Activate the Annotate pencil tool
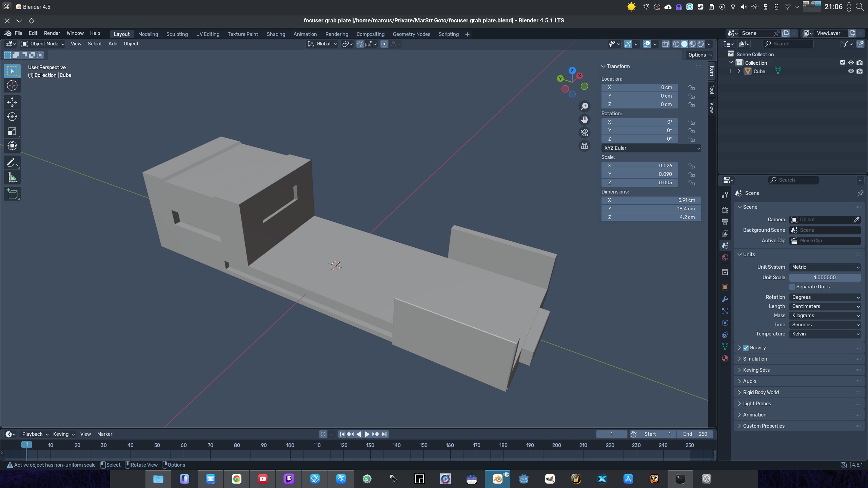This screenshot has height=488, width=868. pos(12,163)
